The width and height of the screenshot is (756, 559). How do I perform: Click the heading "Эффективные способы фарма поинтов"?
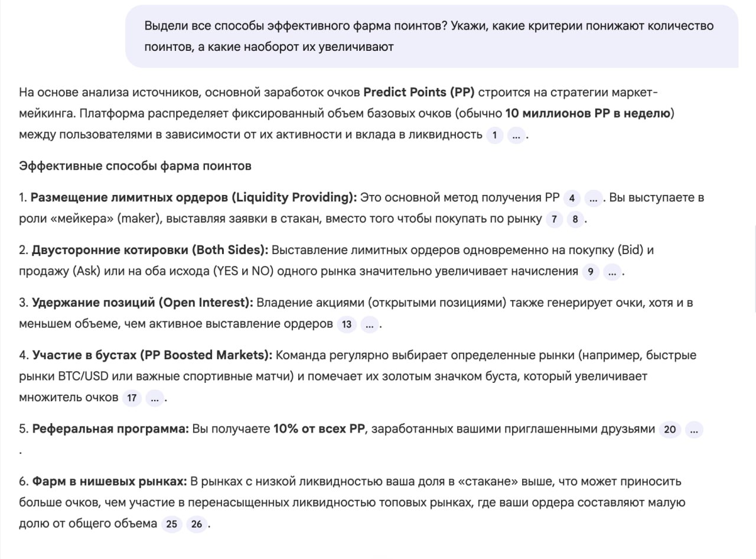[x=135, y=166]
